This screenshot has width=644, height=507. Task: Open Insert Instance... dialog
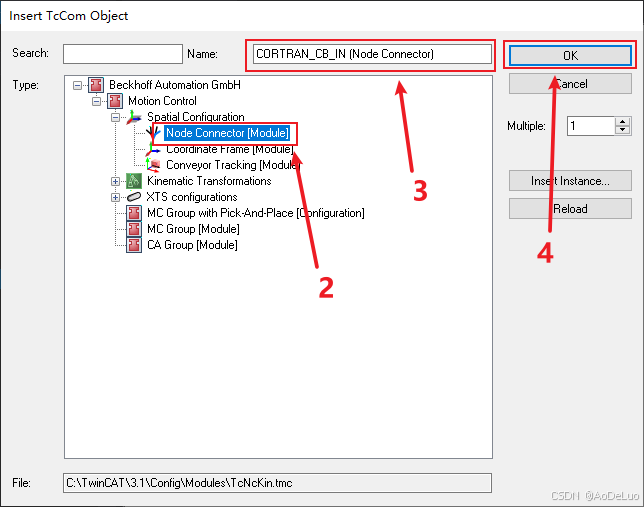tap(570, 181)
